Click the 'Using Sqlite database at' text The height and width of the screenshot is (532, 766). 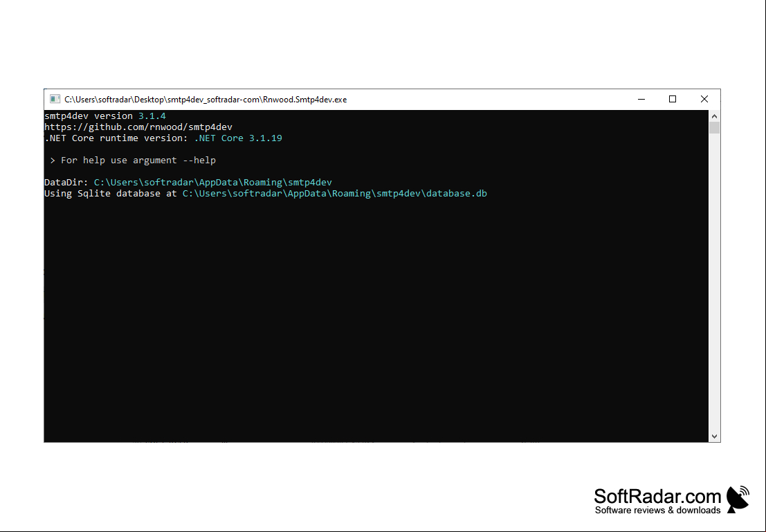[x=111, y=194]
